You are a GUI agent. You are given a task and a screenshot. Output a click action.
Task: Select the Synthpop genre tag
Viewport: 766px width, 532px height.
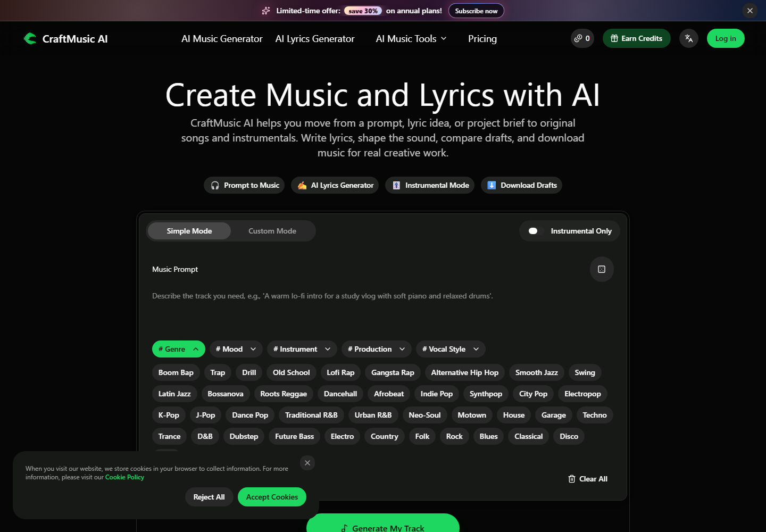click(486, 394)
